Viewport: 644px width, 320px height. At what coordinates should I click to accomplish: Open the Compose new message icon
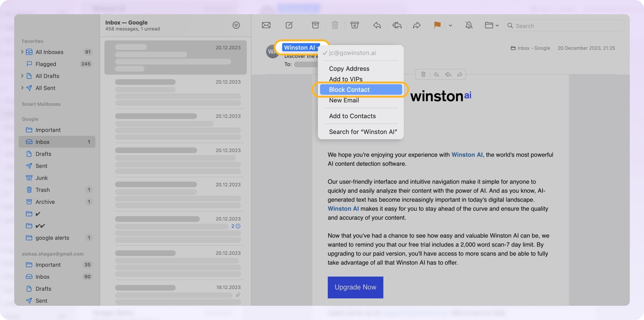tap(289, 25)
